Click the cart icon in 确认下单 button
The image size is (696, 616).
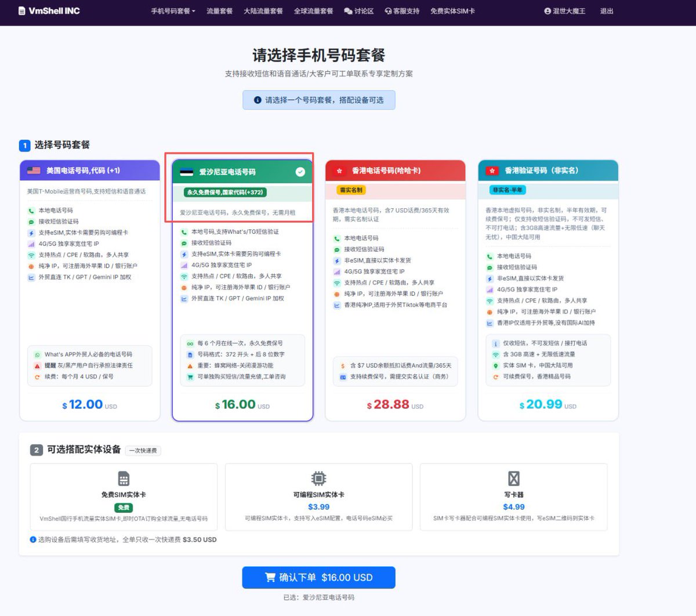270,578
